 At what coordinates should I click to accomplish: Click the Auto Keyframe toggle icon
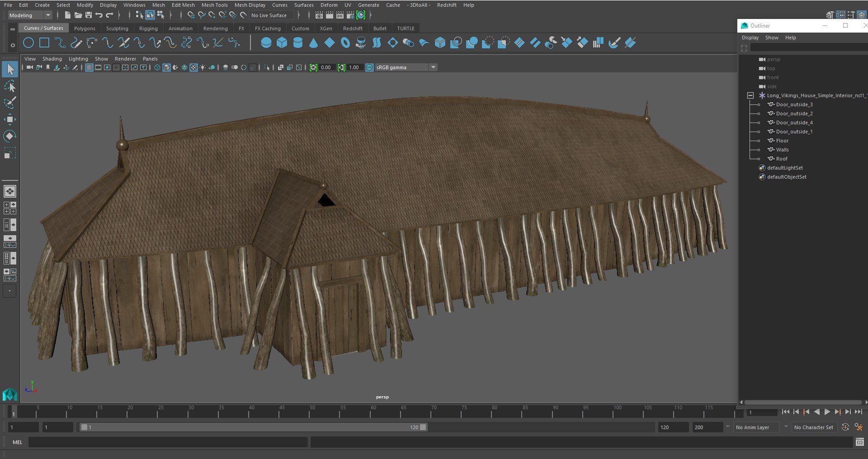pyautogui.click(x=845, y=427)
